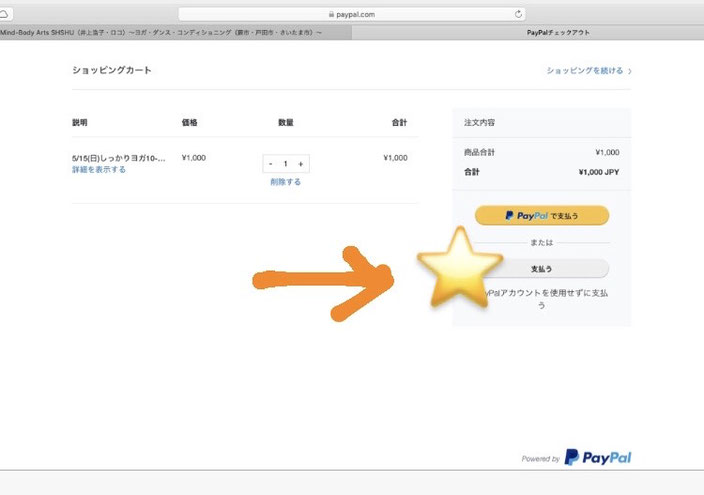Open the ショッピングを続ける link

click(589, 71)
